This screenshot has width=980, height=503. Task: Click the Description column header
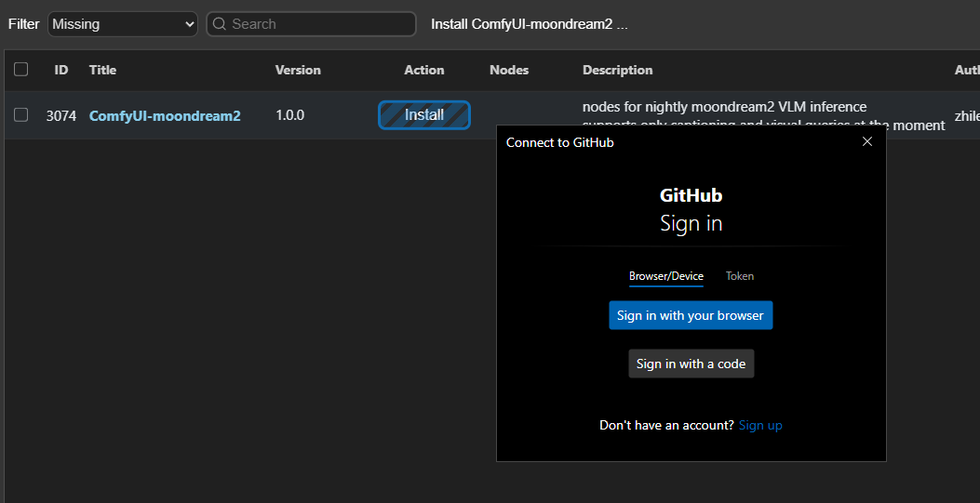[x=617, y=70]
